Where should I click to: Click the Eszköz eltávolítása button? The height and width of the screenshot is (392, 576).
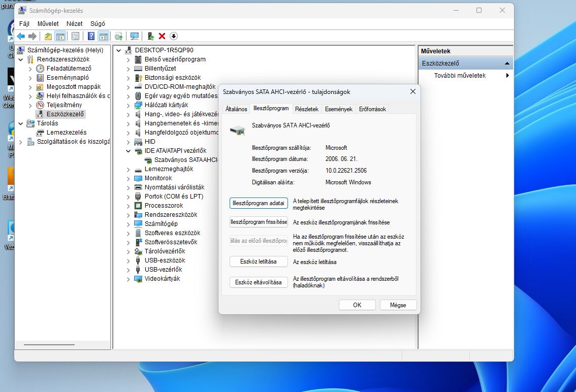click(x=259, y=282)
